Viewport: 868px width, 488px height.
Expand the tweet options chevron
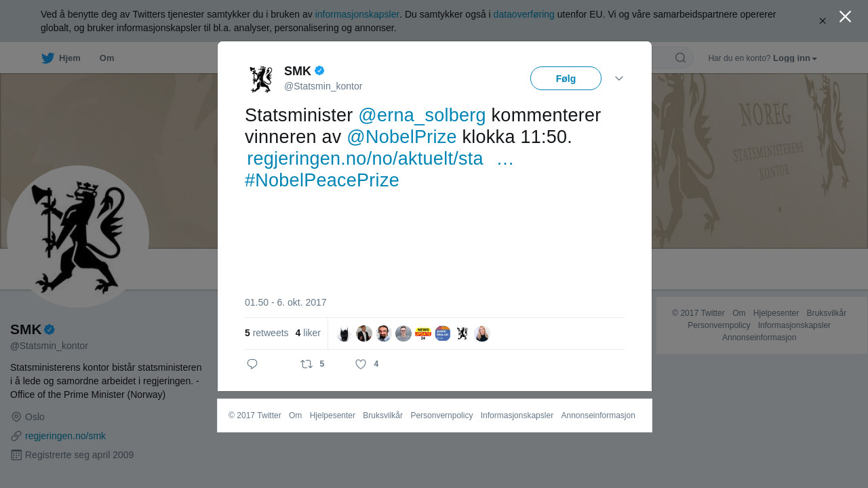tap(619, 79)
